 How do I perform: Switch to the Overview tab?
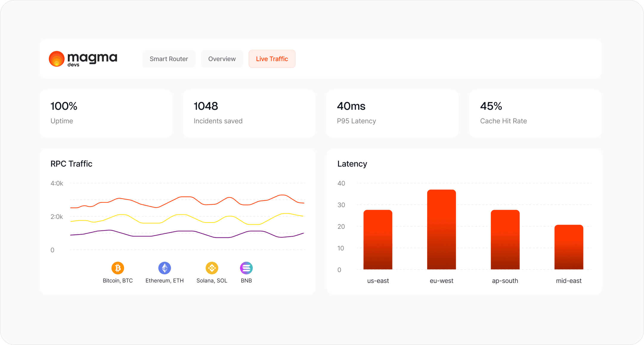[x=222, y=59]
